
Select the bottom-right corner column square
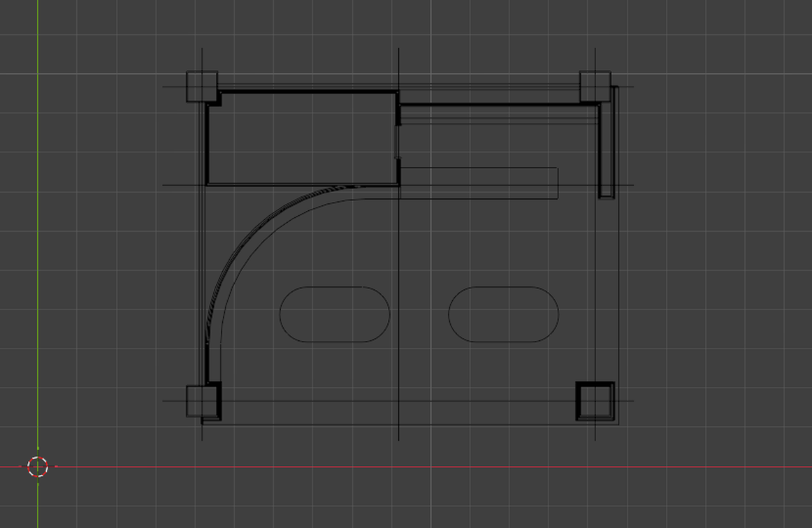point(595,401)
